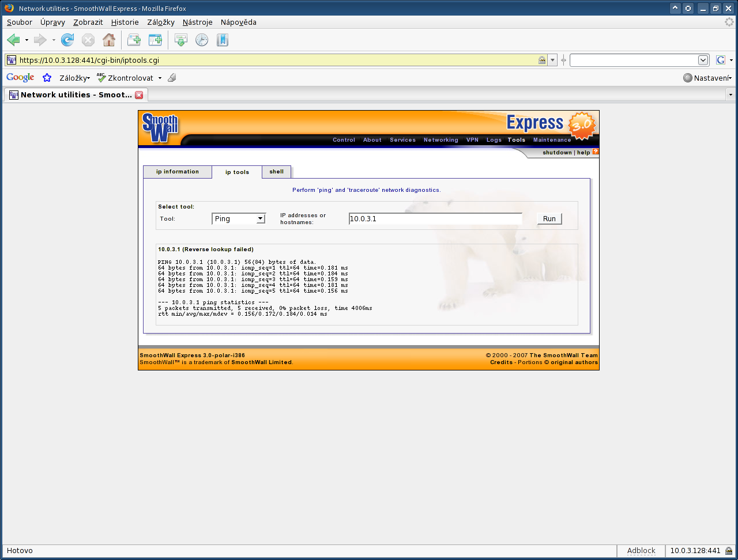Open the Bookmarks sidebar icon
The height and width of the screenshot is (560, 738).
(223, 40)
